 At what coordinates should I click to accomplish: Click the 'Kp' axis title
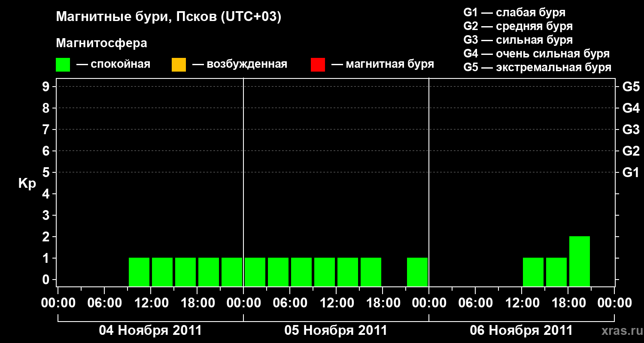27,184
